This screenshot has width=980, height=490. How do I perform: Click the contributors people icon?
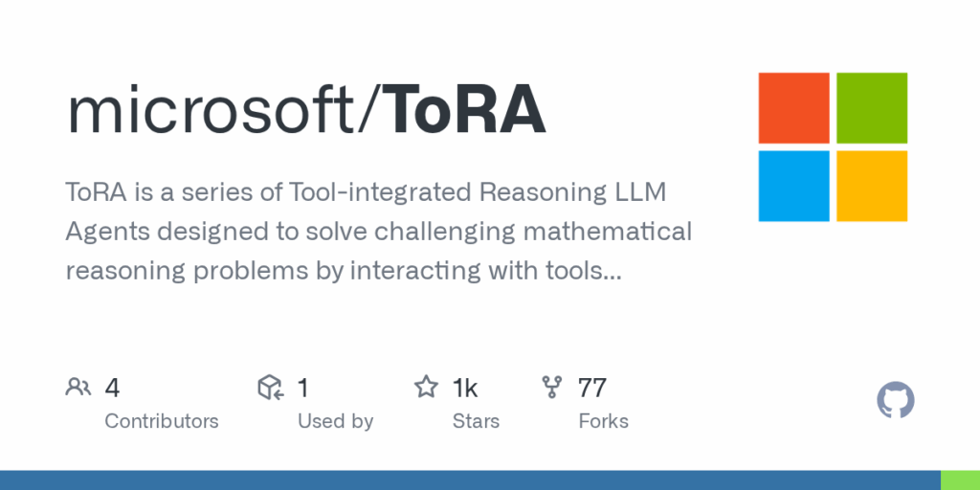[x=78, y=388]
